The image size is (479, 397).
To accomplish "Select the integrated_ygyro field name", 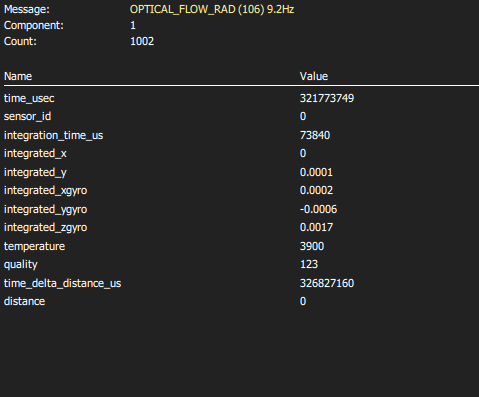I will (x=45, y=209).
